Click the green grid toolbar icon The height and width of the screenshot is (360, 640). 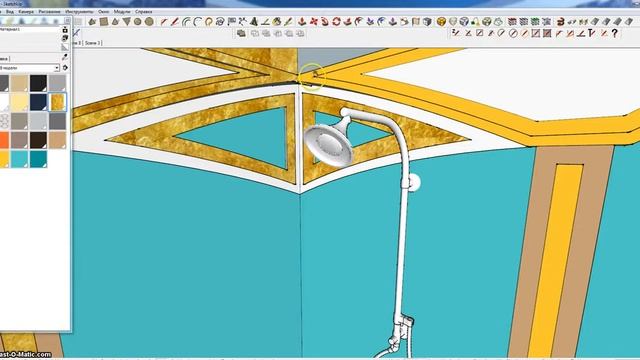pos(535,22)
